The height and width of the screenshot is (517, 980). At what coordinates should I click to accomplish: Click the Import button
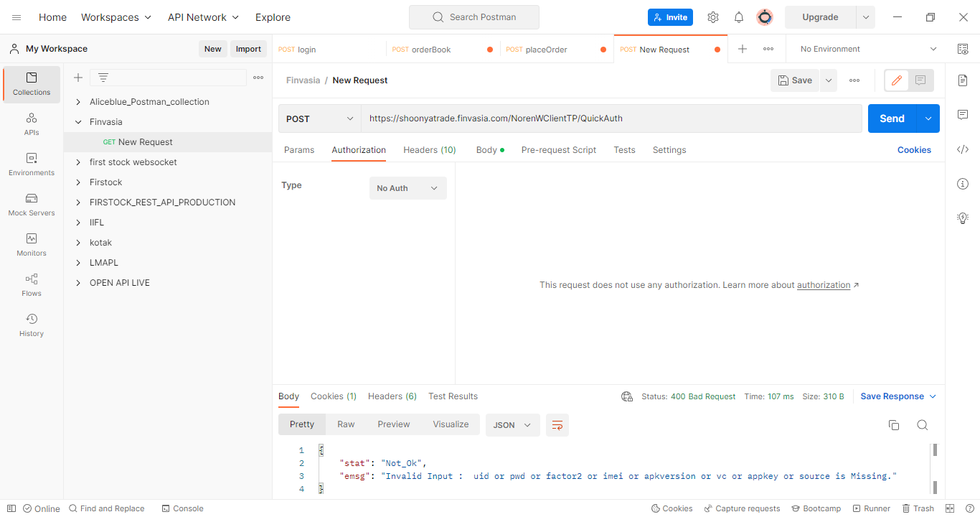pos(248,49)
